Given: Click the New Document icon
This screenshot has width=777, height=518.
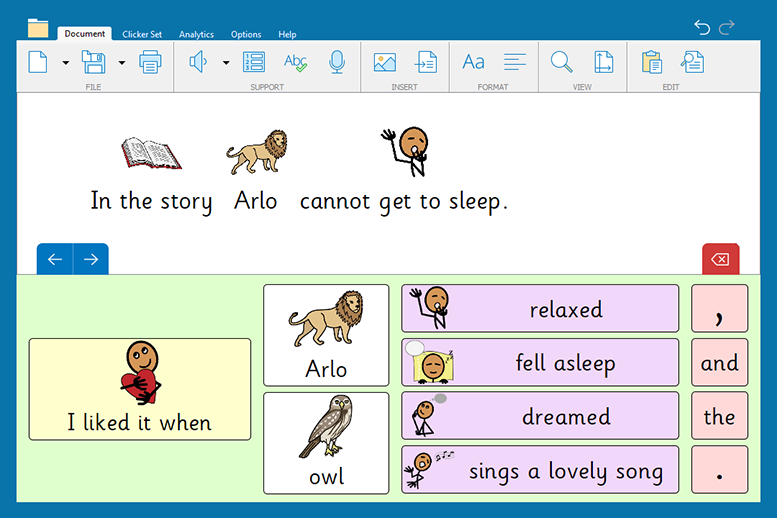Looking at the screenshot, I should (x=38, y=62).
